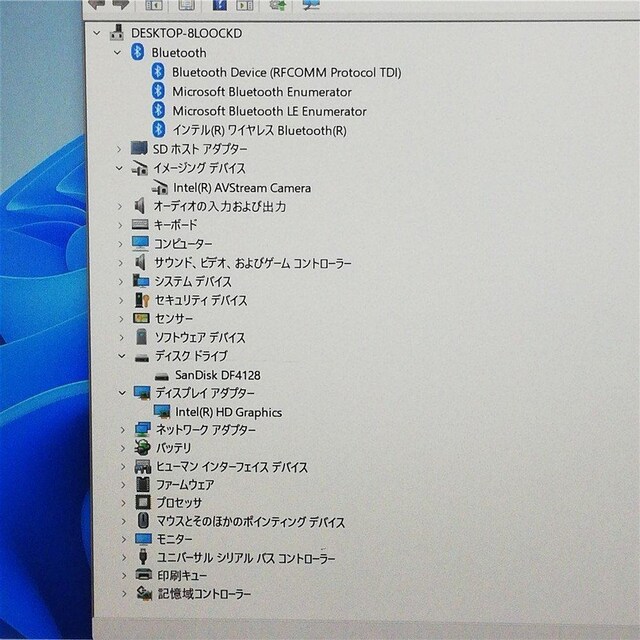Expand ユニバーサル シリアル バス コントローラー
640x640 pixels.
124,557
